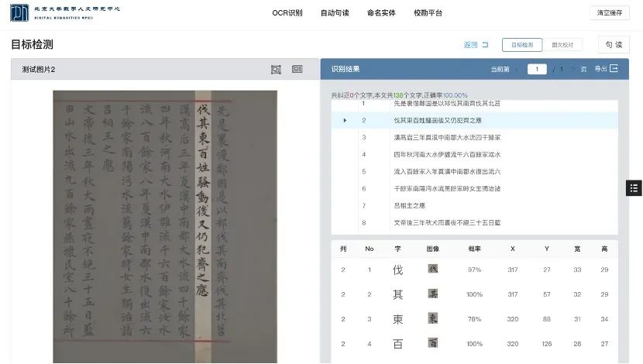Open the 校勘平台 menu item
Screen dimensions: 643x364
click(x=428, y=13)
